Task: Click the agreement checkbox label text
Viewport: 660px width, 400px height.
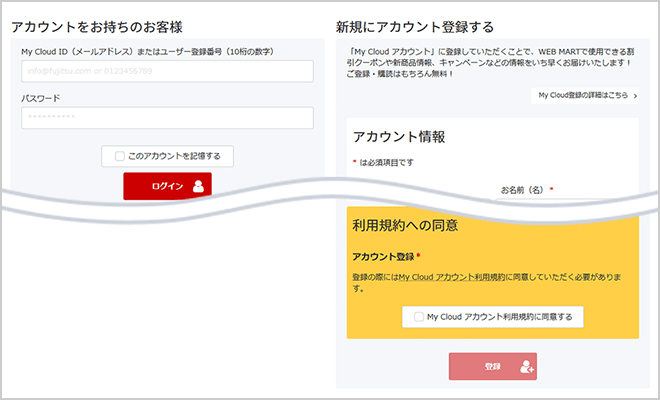Action: tap(499, 317)
